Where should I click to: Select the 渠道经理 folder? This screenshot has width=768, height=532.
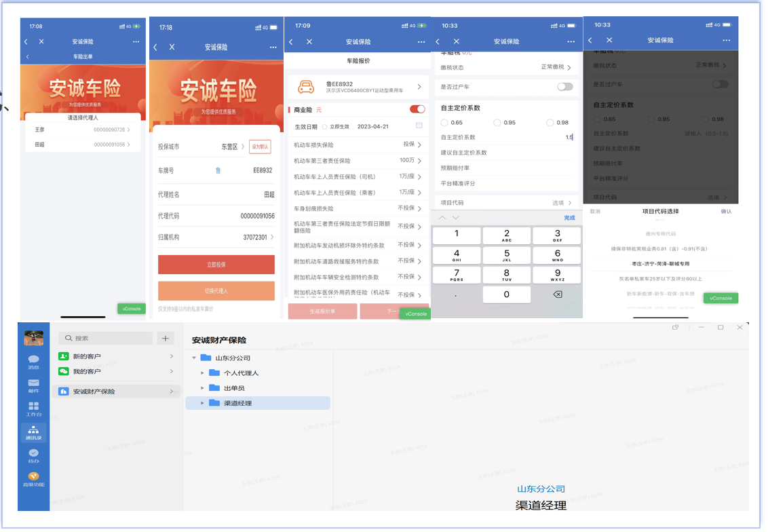point(258,403)
